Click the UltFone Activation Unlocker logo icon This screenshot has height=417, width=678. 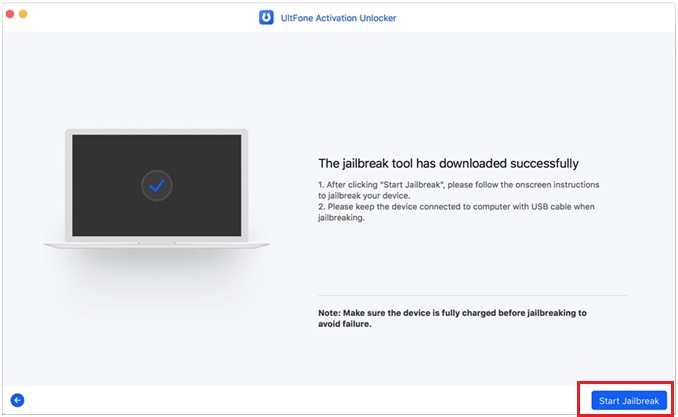click(266, 18)
